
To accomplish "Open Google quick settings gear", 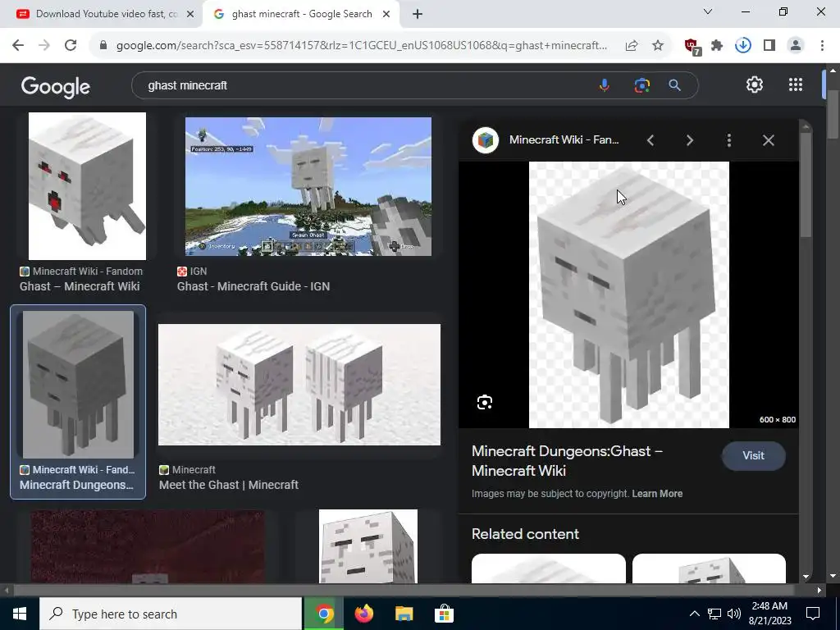I will (755, 84).
